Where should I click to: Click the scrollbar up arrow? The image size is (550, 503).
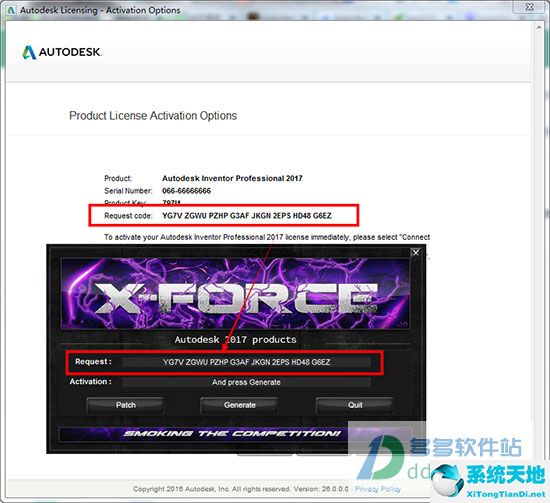(539, 27)
